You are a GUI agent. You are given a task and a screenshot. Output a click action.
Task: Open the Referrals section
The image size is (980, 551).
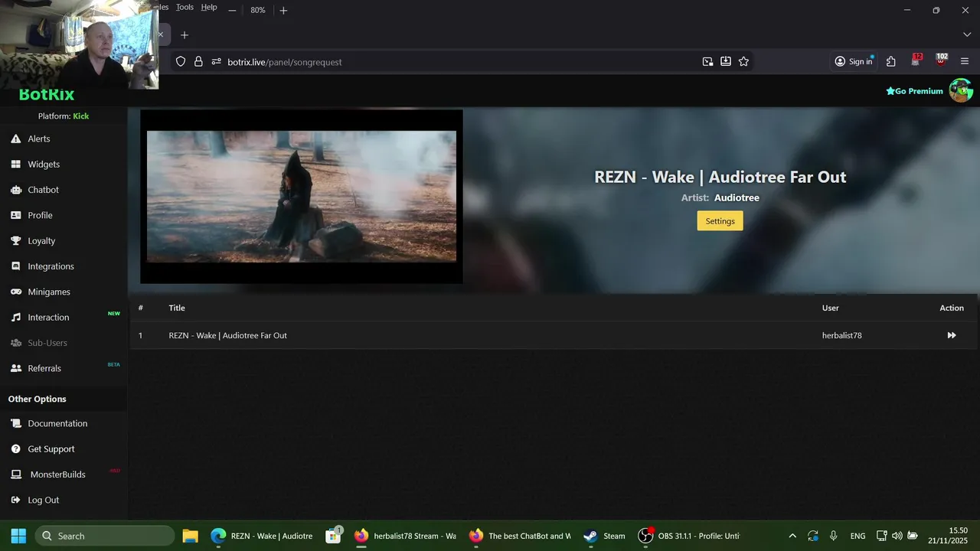click(x=44, y=368)
